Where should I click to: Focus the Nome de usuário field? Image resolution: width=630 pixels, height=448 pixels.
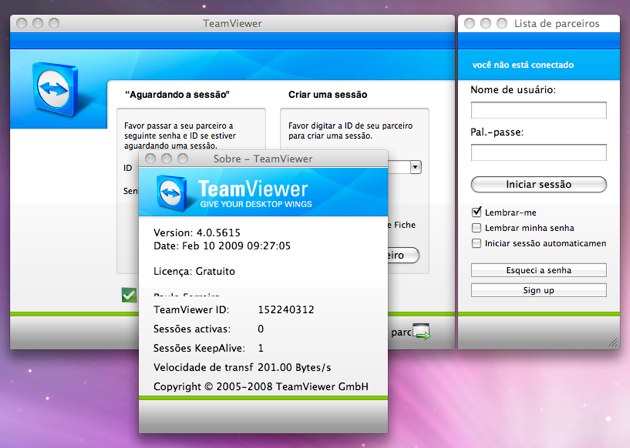[x=538, y=110]
